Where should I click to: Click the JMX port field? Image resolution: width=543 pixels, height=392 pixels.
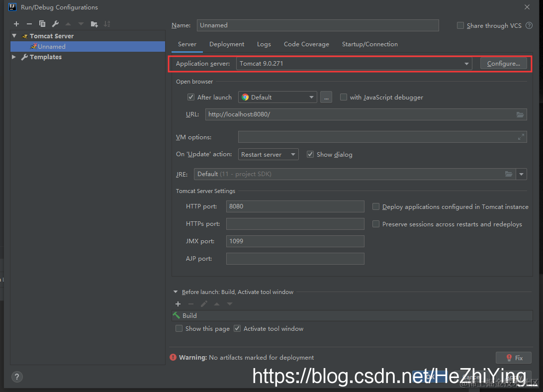pos(295,241)
